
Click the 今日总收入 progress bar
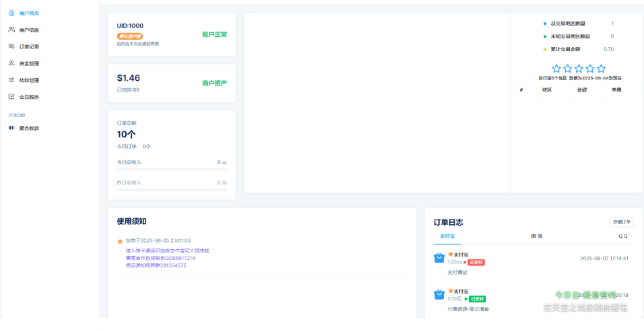click(x=172, y=170)
